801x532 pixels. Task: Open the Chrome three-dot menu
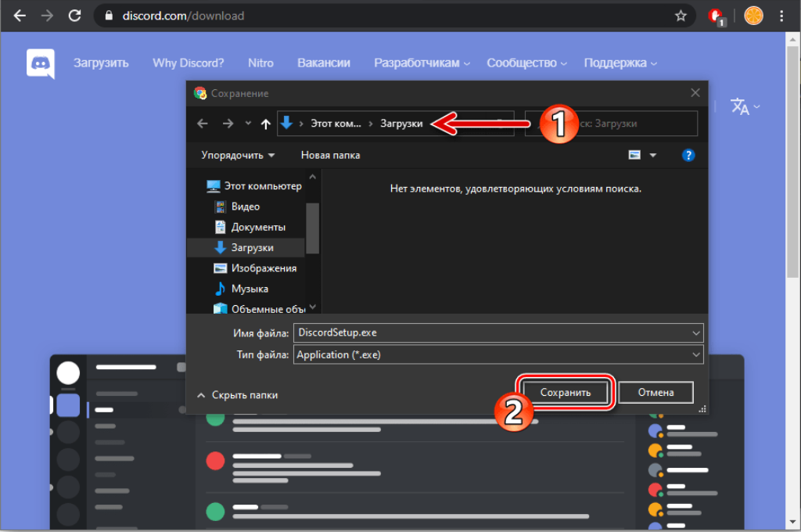pyautogui.click(x=781, y=16)
